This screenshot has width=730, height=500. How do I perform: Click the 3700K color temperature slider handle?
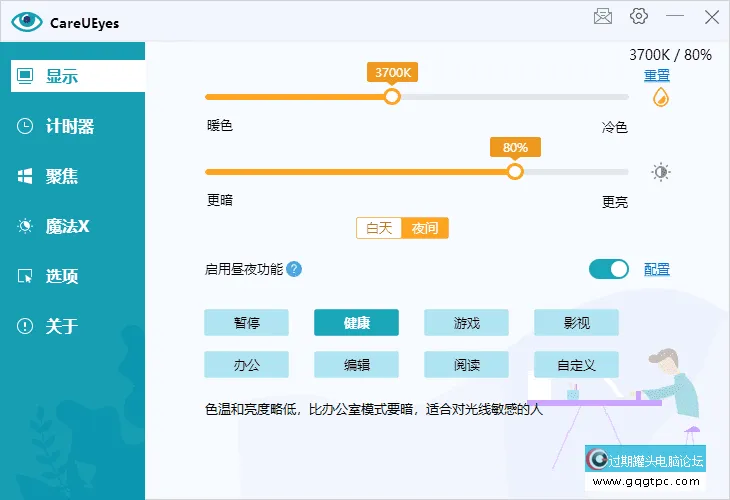[392, 97]
